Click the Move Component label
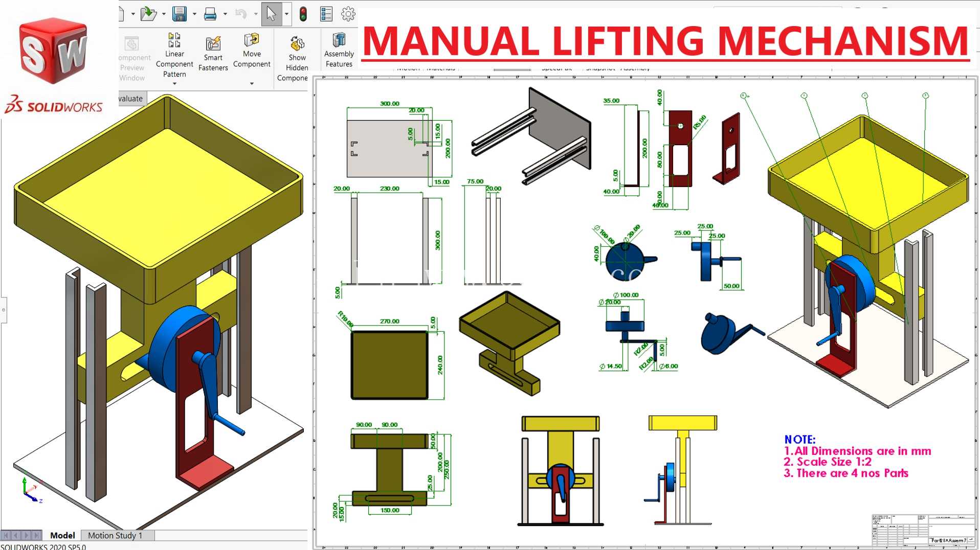This screenshot has height=550, width=980. pos(252,59)
